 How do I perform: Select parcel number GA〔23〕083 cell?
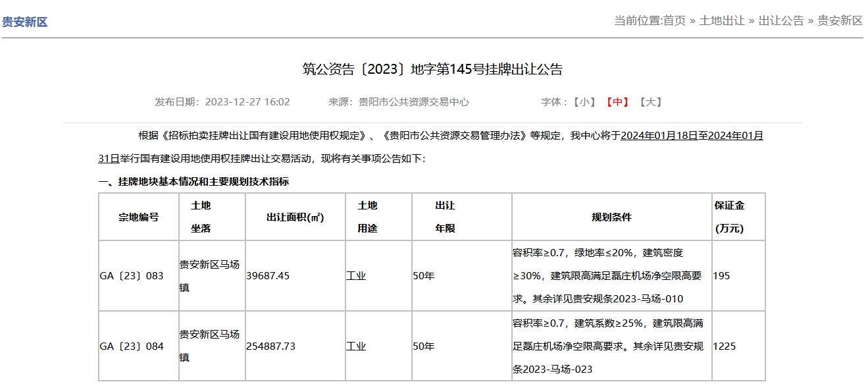(x=132, y=276)
